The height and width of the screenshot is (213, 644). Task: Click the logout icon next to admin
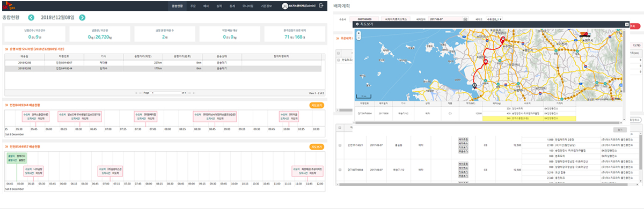click(x=321, y=5)
